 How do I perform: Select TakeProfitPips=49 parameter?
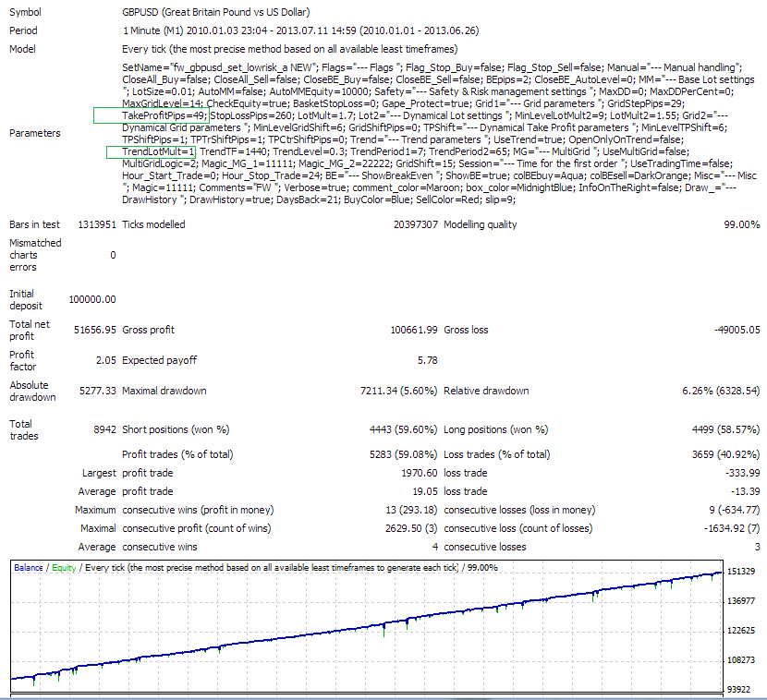[x=165, y=115]
